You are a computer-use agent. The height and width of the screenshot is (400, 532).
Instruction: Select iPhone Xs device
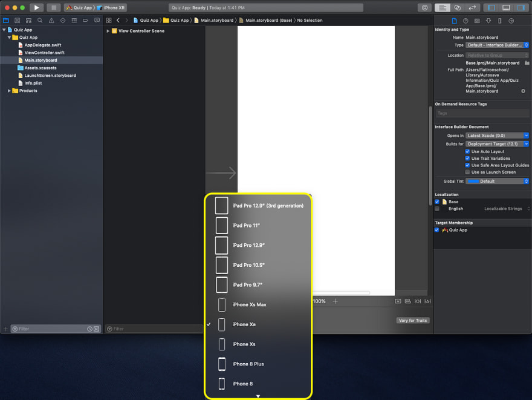point(258,344)
